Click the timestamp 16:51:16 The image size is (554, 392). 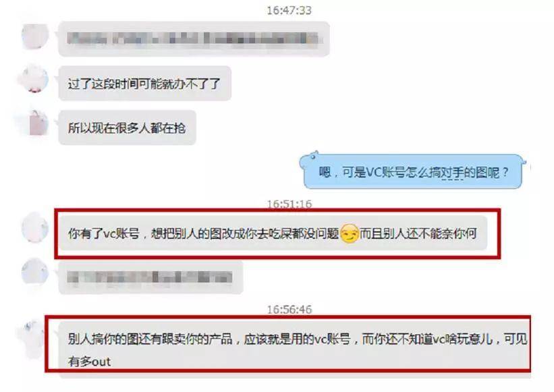(x=289, y=204)
